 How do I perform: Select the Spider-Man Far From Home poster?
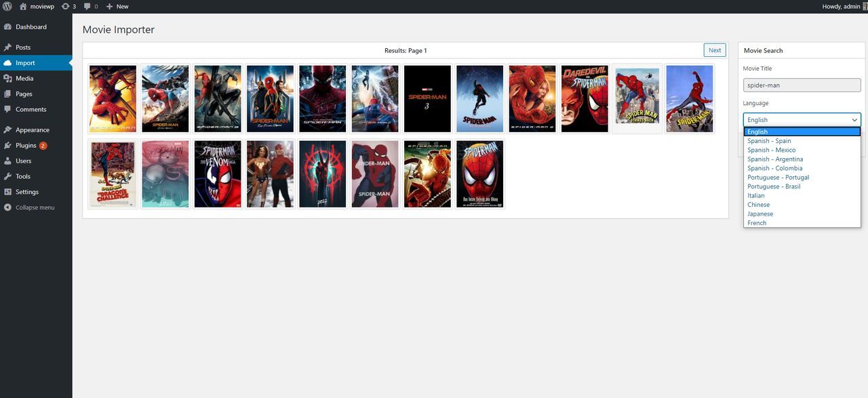coord(270,98)
